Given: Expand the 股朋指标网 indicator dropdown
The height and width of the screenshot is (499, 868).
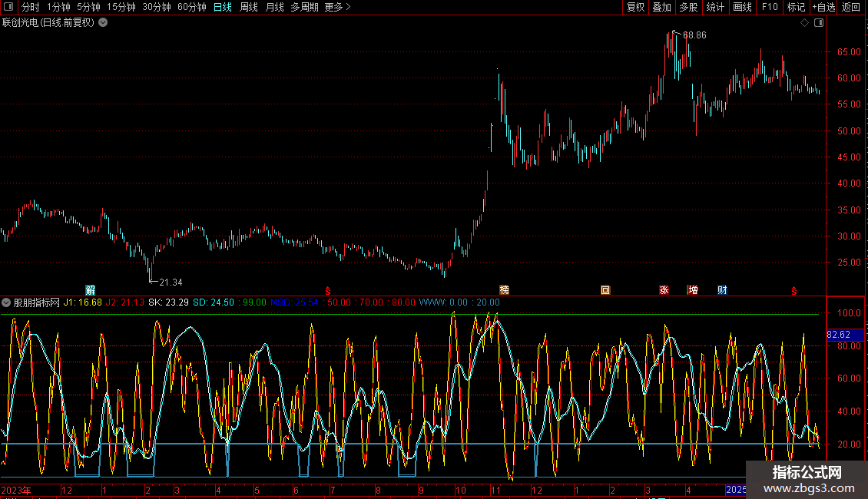Looking at the screenshot, I should pos(6,302).
